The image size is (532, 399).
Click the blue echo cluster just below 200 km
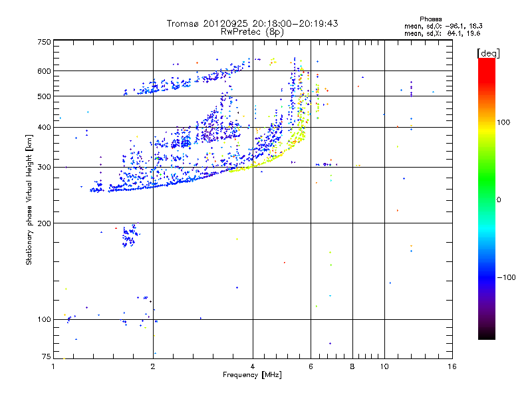(130, 235)
